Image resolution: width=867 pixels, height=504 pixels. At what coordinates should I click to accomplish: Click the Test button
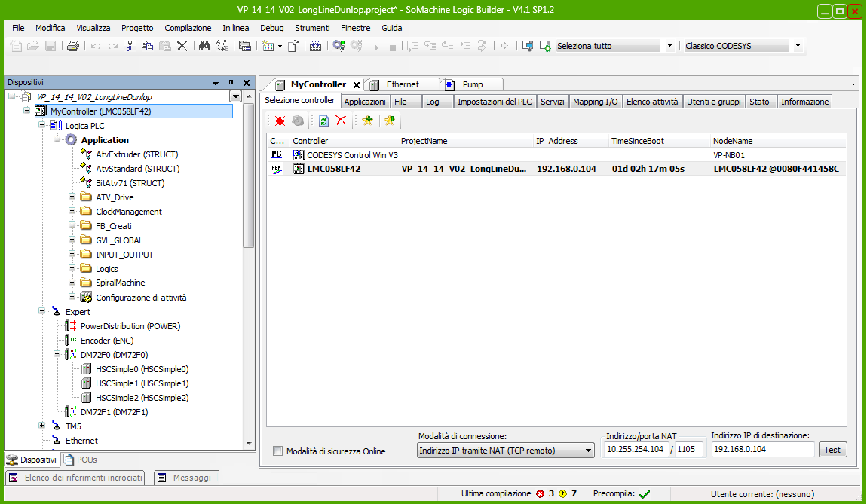[x=832, y=450]
